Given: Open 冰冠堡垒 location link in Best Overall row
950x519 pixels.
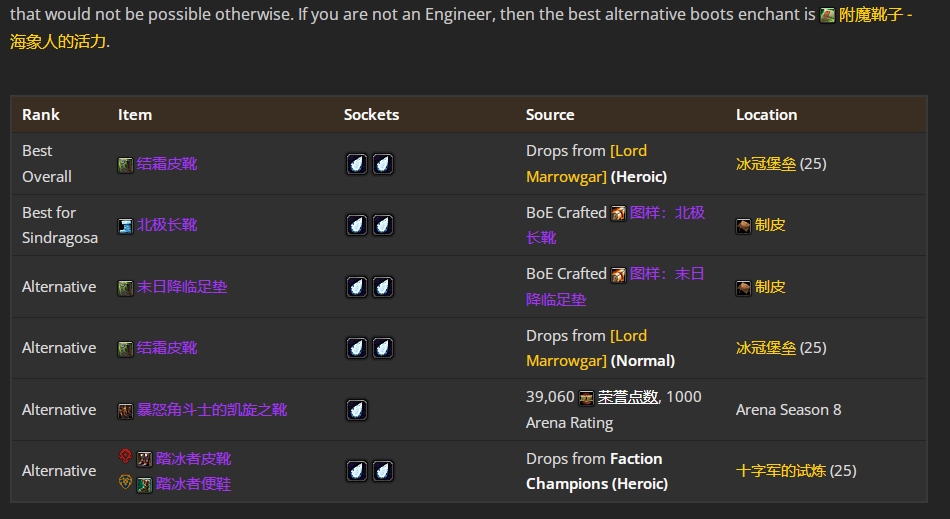Looking at the screenshot, I should [766, 164].
